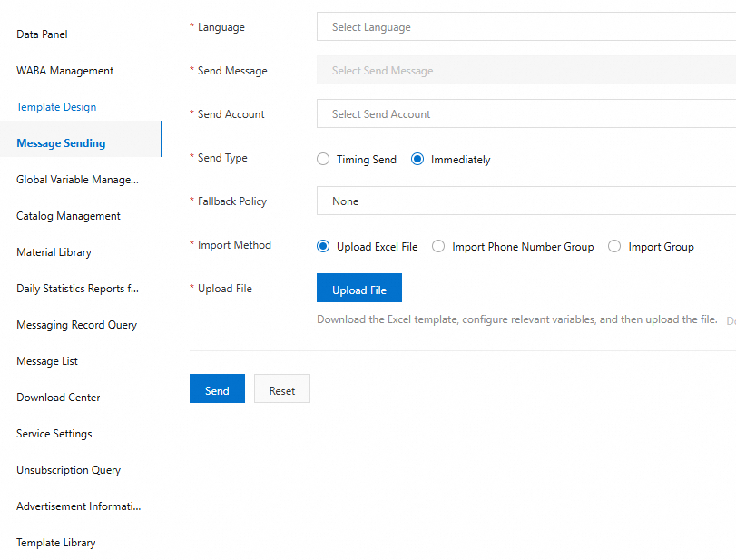Image resolution: width=736 pixels, height=560 pixels.
Task: Choose Immediately send type
Action: pyautogui.click(x=417, y=159)
